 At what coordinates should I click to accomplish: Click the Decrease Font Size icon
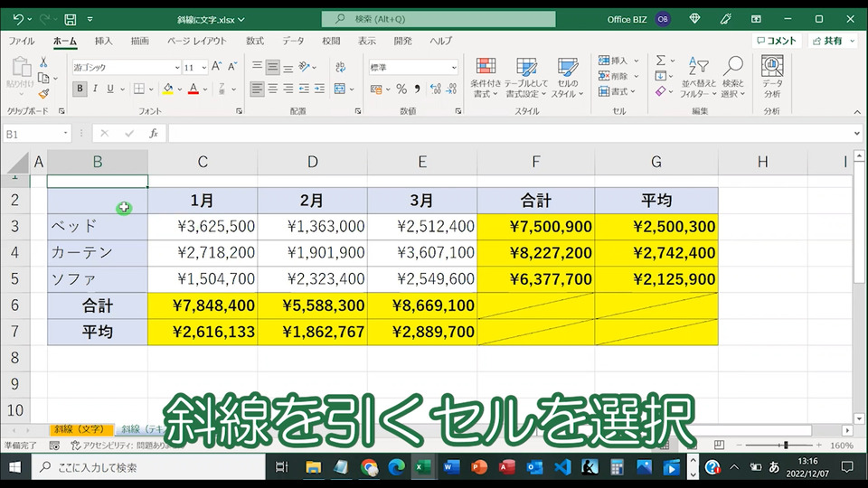[232, 67]
